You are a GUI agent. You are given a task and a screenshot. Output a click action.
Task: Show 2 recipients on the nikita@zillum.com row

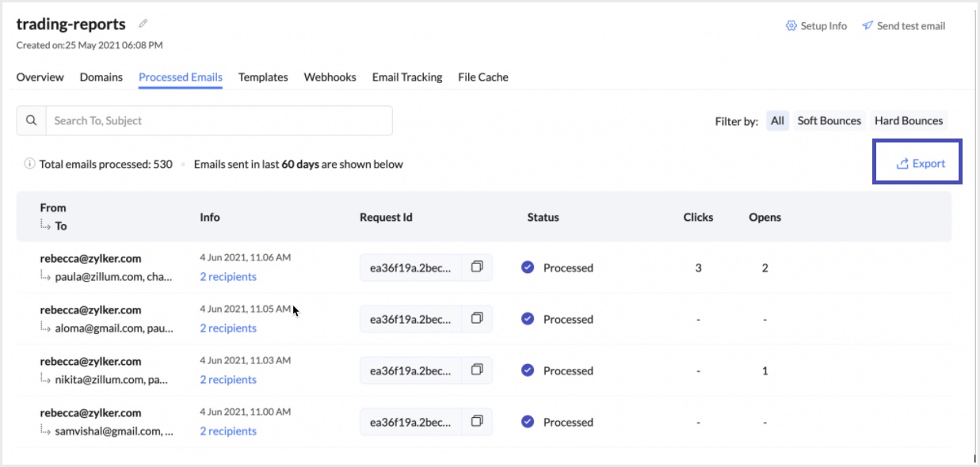(228, 379)
